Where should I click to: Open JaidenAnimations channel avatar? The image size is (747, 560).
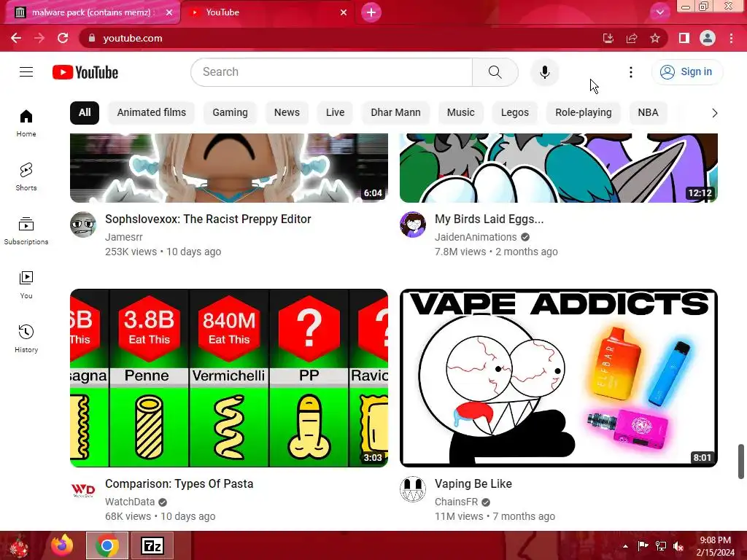pos(413,225)
